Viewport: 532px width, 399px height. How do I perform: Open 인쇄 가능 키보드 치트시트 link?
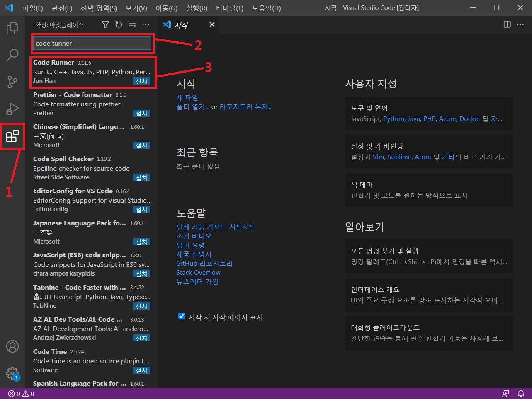point(216,227)
